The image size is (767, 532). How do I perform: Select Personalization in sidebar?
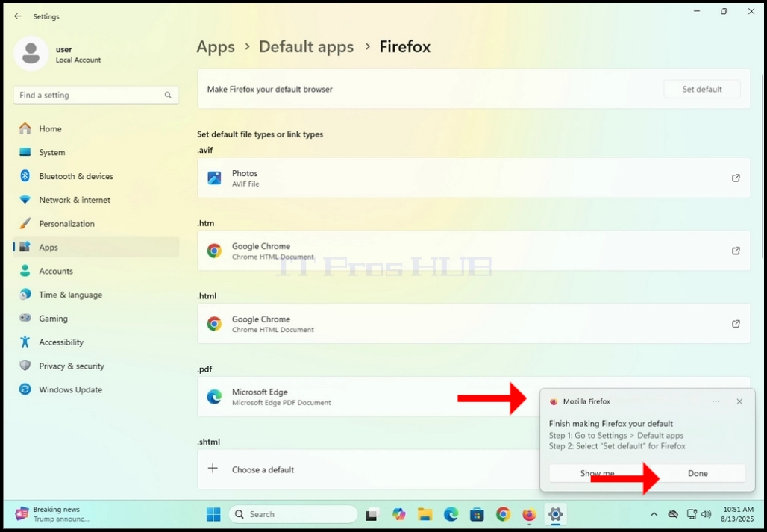[x=96, y=223]
